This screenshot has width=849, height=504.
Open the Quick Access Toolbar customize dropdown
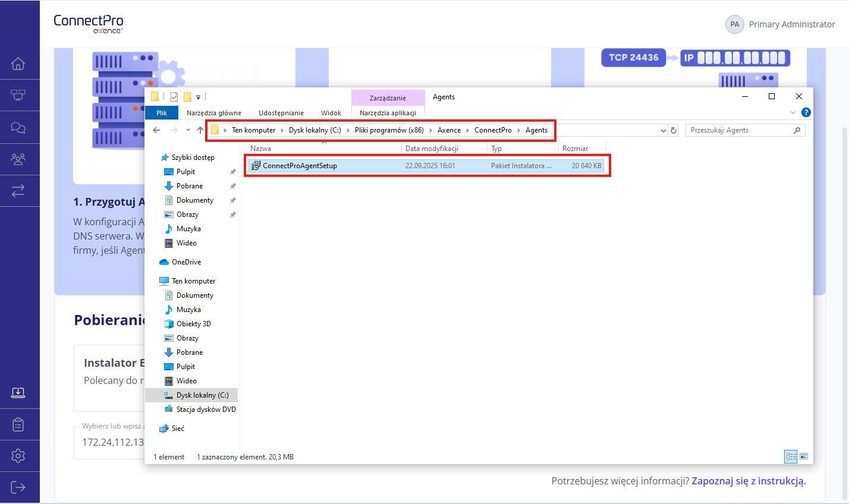click(x=199, y=97)
